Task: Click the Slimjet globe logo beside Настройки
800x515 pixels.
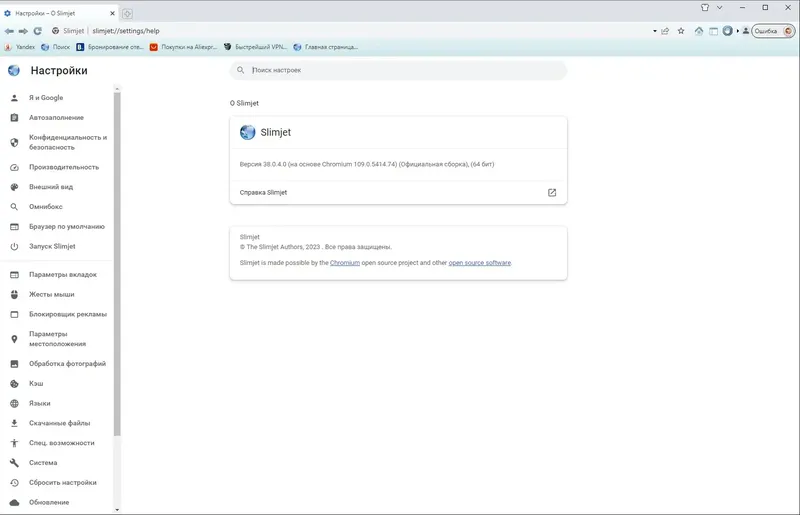Action: pyautogui.click(x=14, y=70)
